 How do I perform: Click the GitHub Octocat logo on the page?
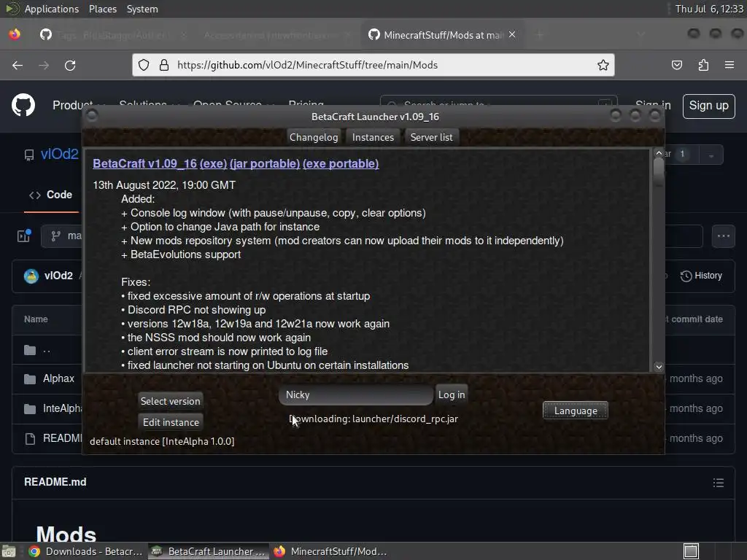coord(23,105)
